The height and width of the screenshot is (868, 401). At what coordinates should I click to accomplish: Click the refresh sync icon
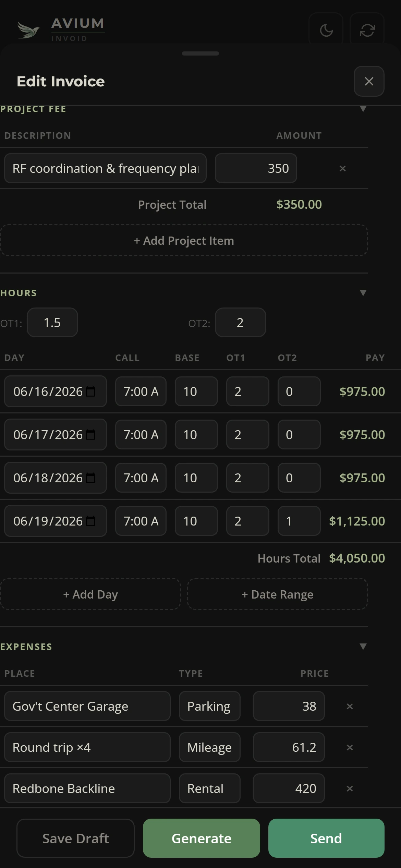[367, 30]
